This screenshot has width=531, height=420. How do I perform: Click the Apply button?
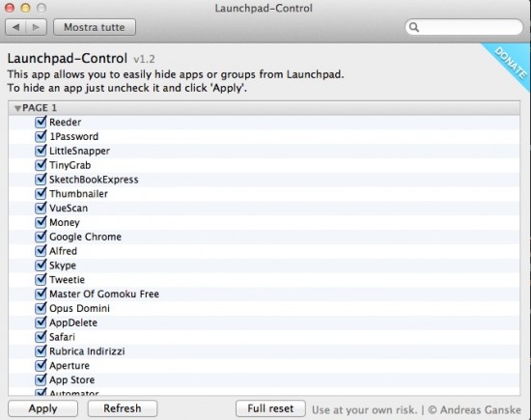click(43, 408)
